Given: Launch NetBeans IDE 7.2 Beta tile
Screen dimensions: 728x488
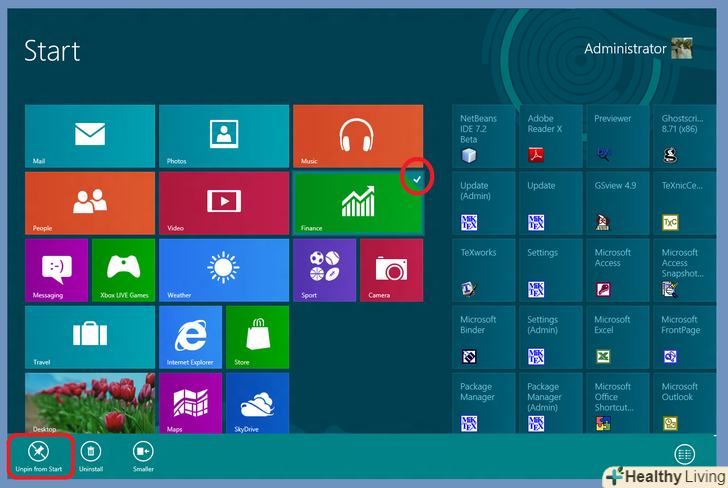Looking at the screenshot, I should pos(484,136).
